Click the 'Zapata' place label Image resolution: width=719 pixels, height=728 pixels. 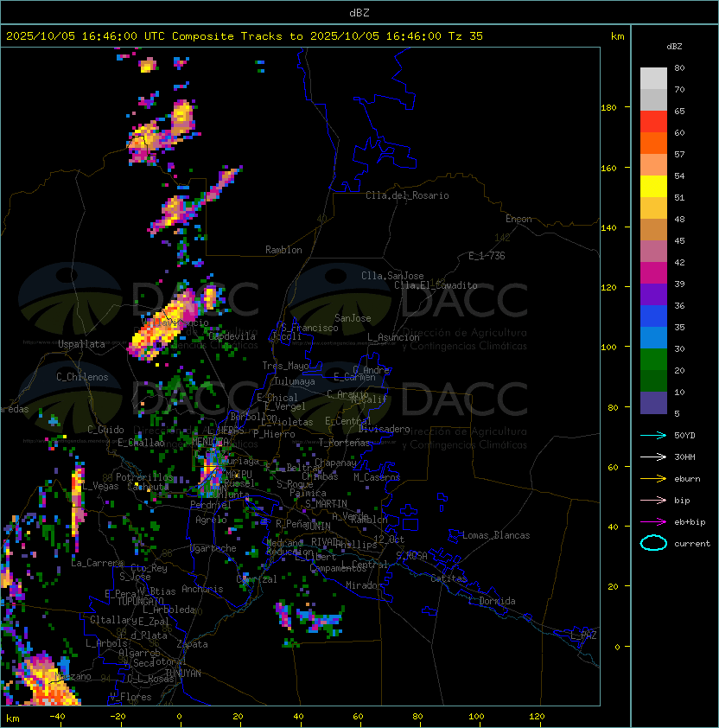[192, 644]
